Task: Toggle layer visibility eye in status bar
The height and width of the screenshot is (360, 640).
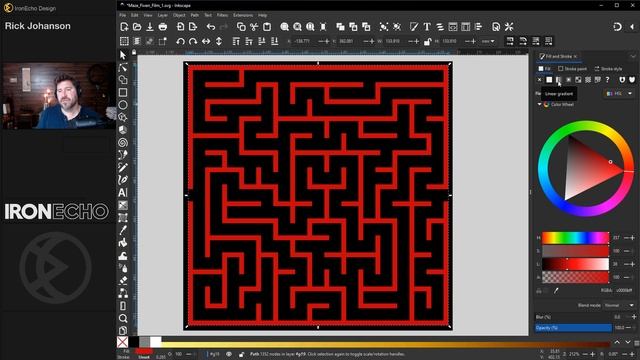Action: click(x=229, y=354)
